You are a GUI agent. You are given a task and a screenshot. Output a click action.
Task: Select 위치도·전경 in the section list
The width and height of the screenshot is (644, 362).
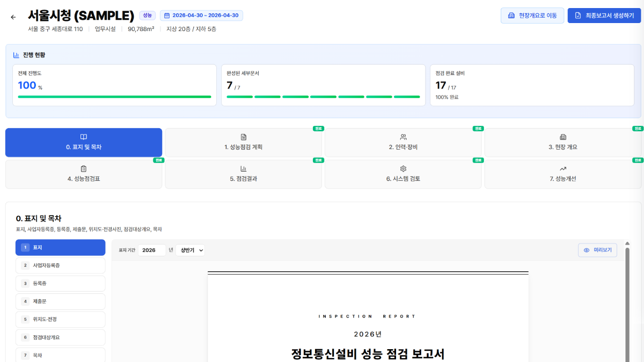(61, 319)
